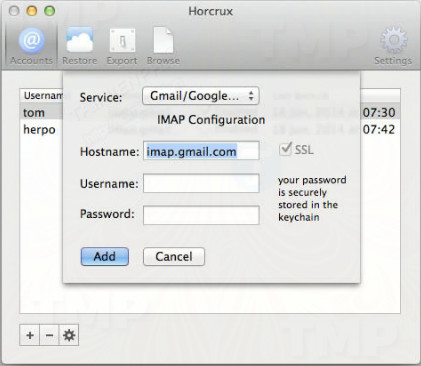Click the 07:30 time value
Screen dimensions: 421x366
click(379, 112)
